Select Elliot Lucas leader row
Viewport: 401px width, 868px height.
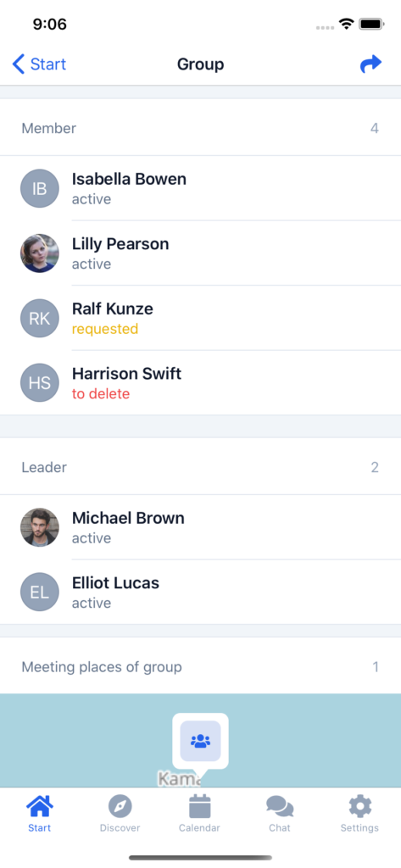coord(200,592)
